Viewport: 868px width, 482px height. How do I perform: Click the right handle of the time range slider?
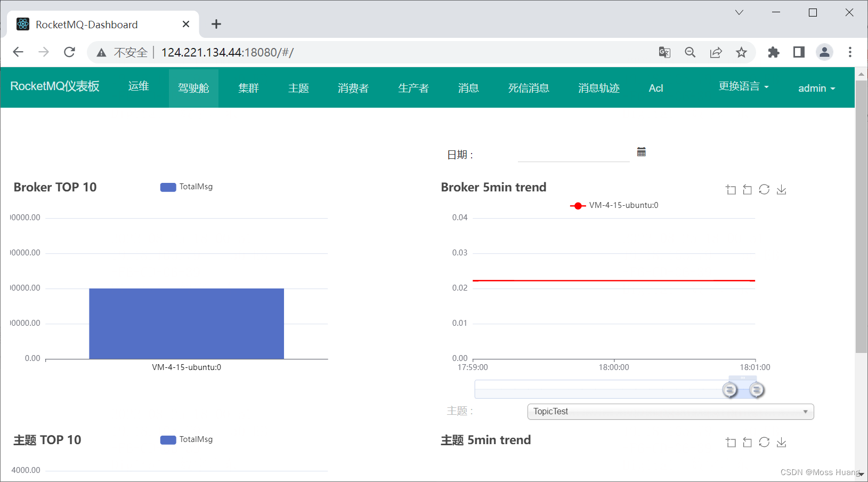pyautogui.click(x=757, y=390)
